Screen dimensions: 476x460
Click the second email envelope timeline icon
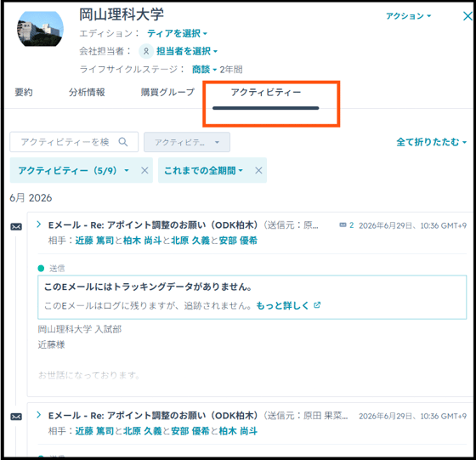click(x=16, y=417)
